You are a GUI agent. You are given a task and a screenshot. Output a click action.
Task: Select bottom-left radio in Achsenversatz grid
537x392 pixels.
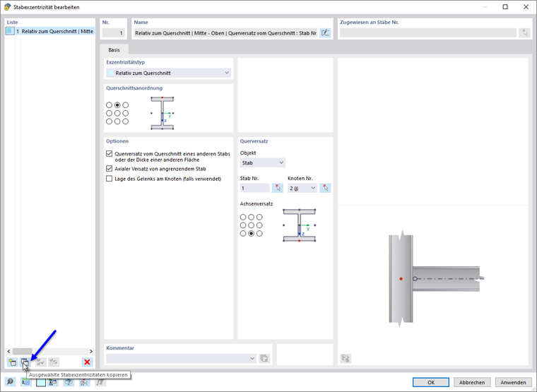coord(243,234)
